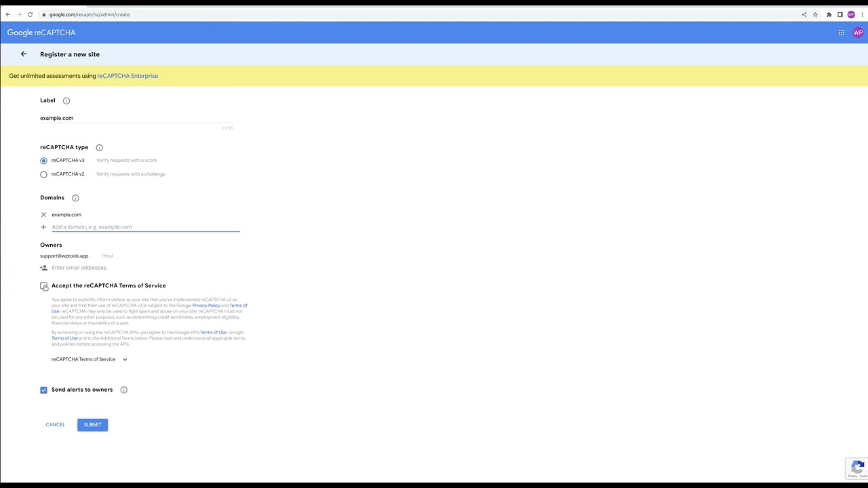The image size is (868, 488).
Task: Click the address bar URL
Action: pos(90,14)
